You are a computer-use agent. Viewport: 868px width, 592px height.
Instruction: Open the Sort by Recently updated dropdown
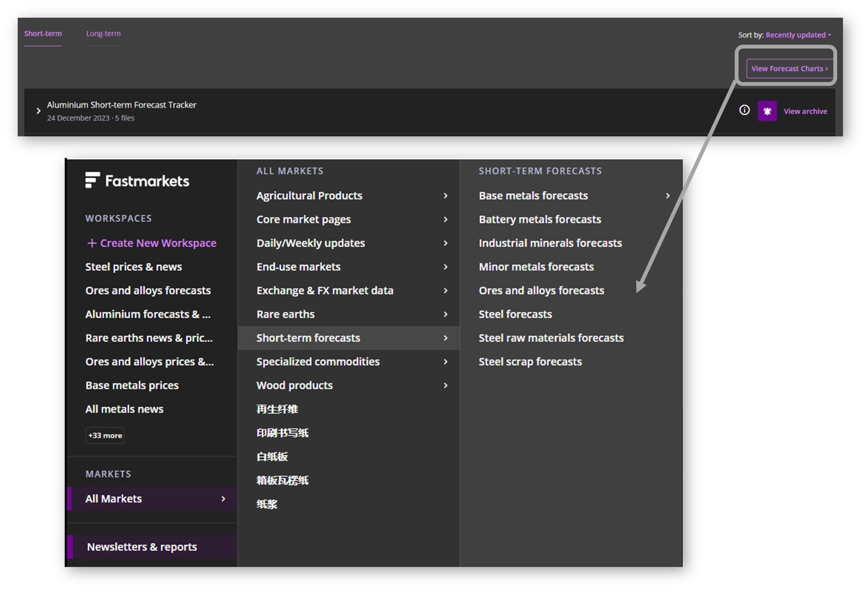pos(798,35)
